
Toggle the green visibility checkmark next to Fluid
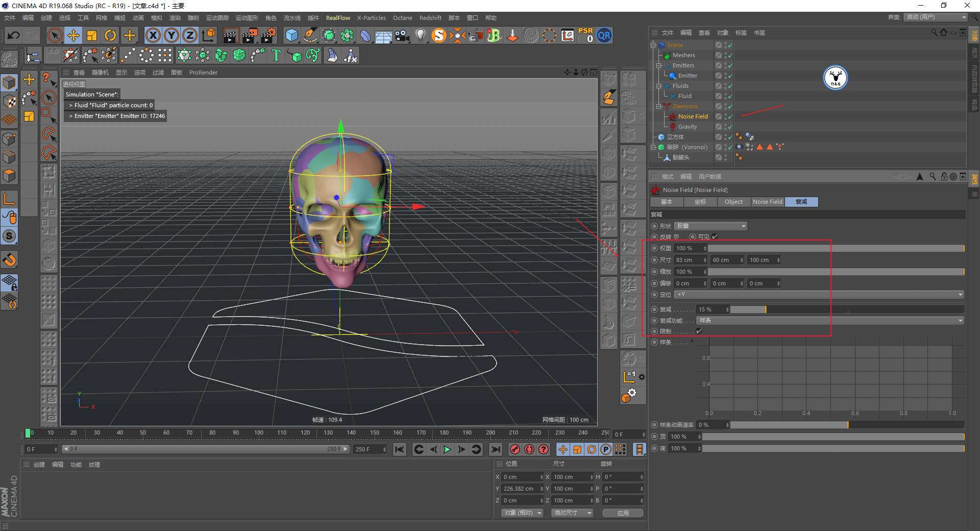coord(730,96)
